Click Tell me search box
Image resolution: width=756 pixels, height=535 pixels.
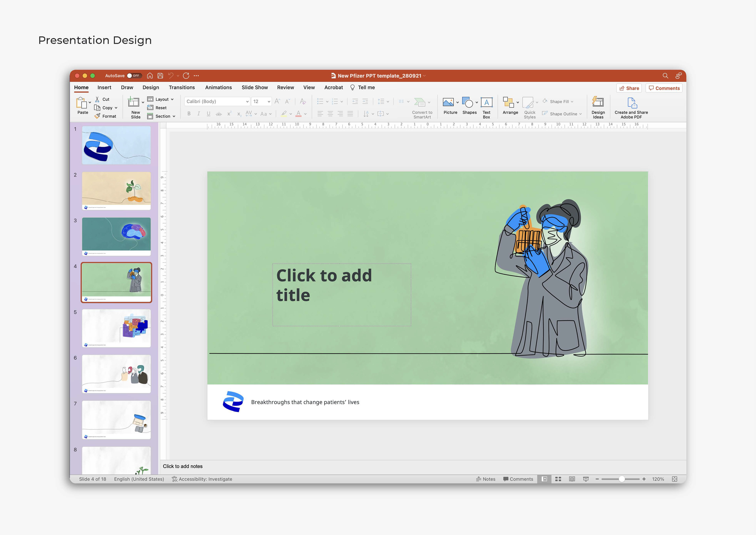pyautogui.click(x=362, y=87)
